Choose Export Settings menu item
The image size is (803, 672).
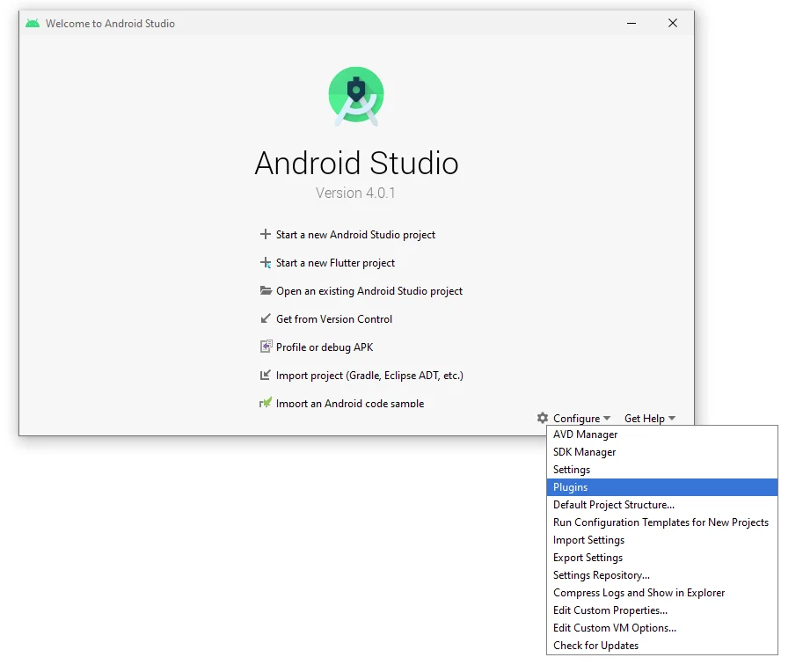pyautogui.click(x=662, y=558)
